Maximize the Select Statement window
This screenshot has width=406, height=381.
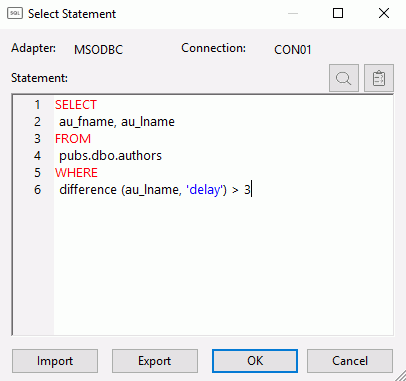click(338, 13)
